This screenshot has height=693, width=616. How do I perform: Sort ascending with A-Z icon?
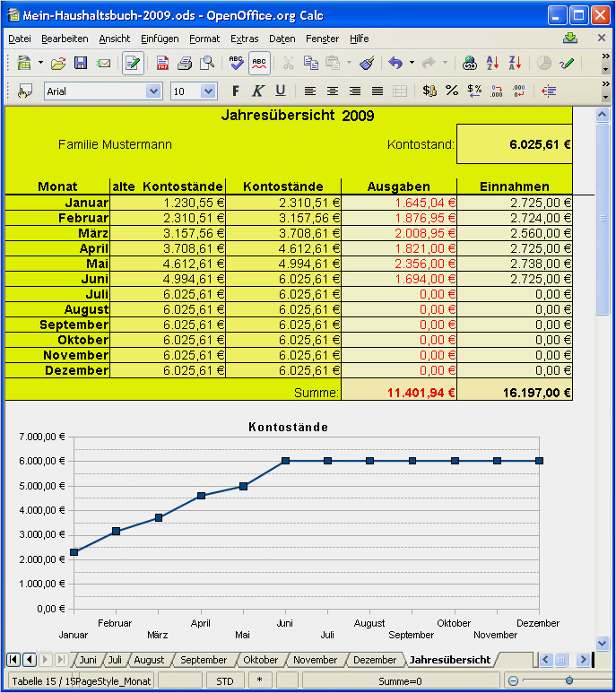click(x=492, y=64)
